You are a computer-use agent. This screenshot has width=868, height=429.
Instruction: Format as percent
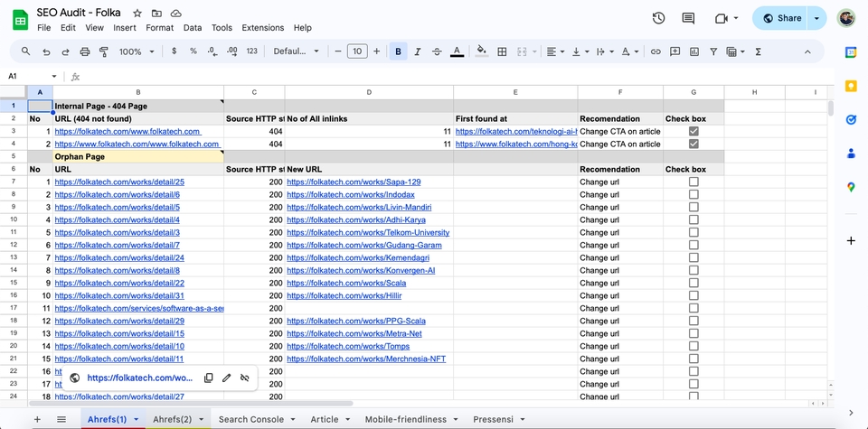coord(193,51)
